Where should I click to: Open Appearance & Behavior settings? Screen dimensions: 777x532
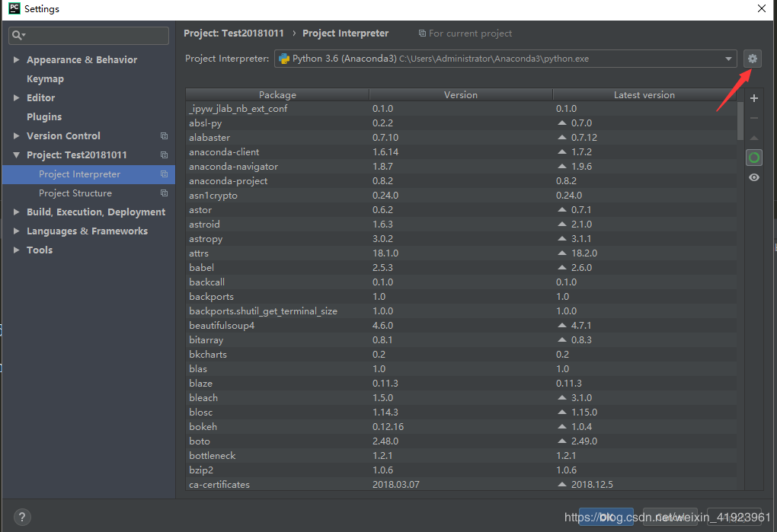pos(82,60)
